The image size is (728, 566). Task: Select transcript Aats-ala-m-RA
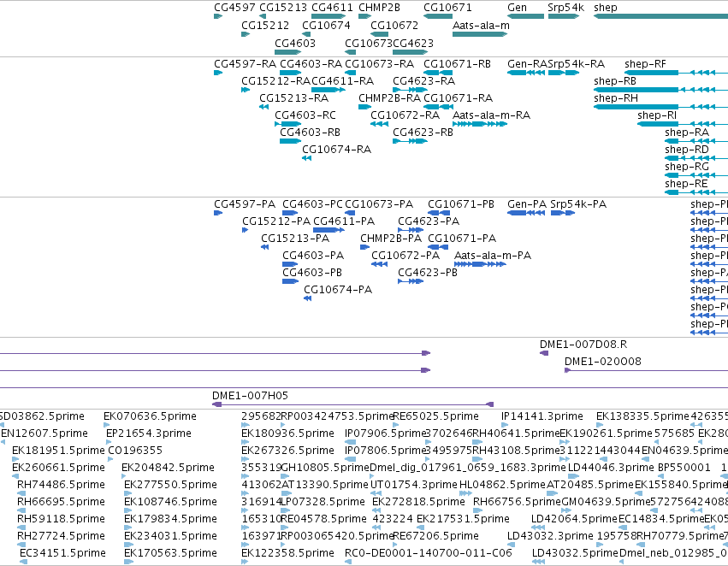click(480, 124)
